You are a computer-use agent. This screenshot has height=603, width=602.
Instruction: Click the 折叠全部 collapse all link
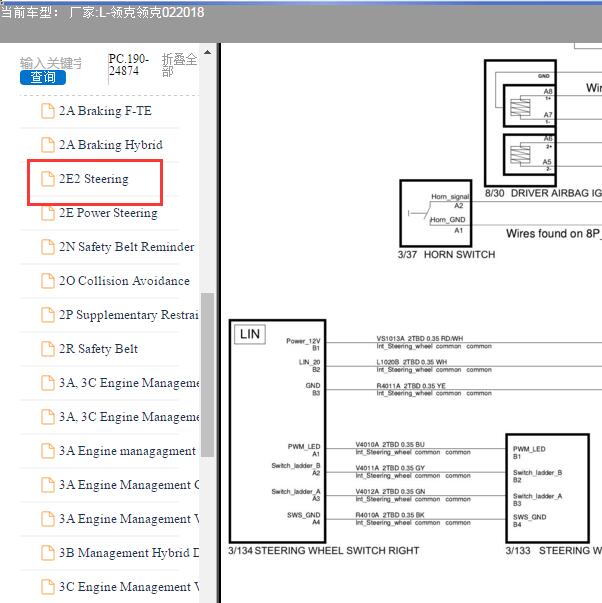[x=179, y=65]
